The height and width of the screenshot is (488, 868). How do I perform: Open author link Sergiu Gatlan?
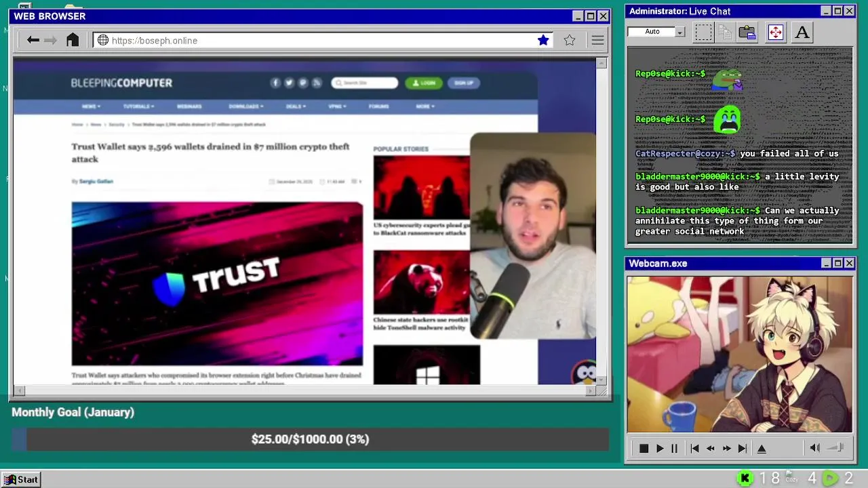[x=96, y=181]
